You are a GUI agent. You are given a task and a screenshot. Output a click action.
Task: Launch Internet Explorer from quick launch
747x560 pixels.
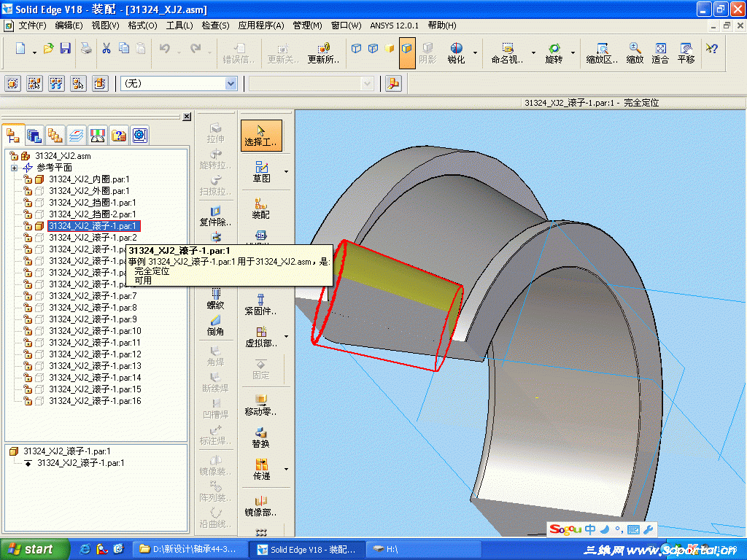tap(85, 549)
